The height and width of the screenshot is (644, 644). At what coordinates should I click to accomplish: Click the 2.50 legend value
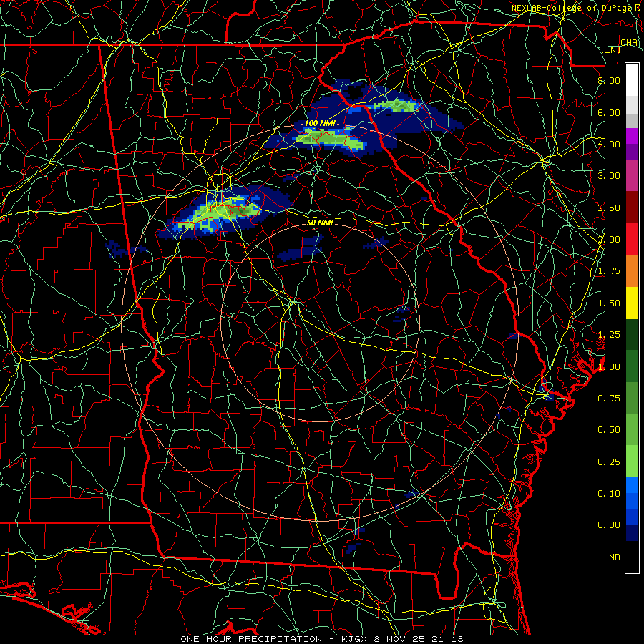[609, 208]
